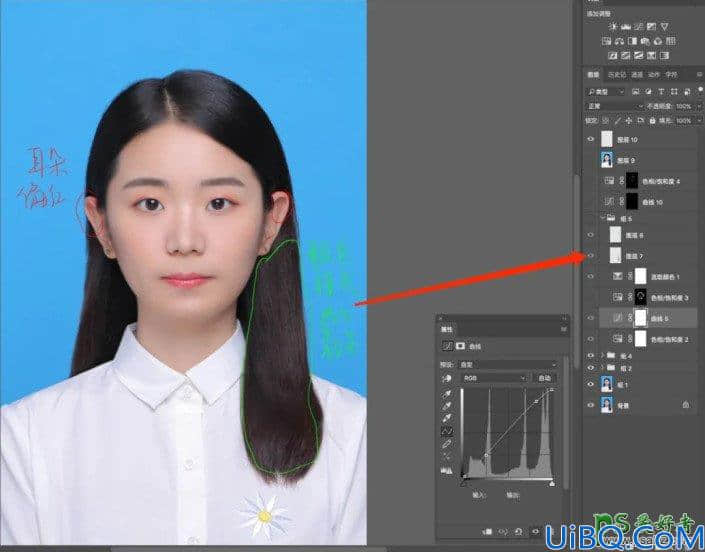705x552 pixels.
Task: Open the Layers panel flyout menu
Action: [x=700, y=74]
